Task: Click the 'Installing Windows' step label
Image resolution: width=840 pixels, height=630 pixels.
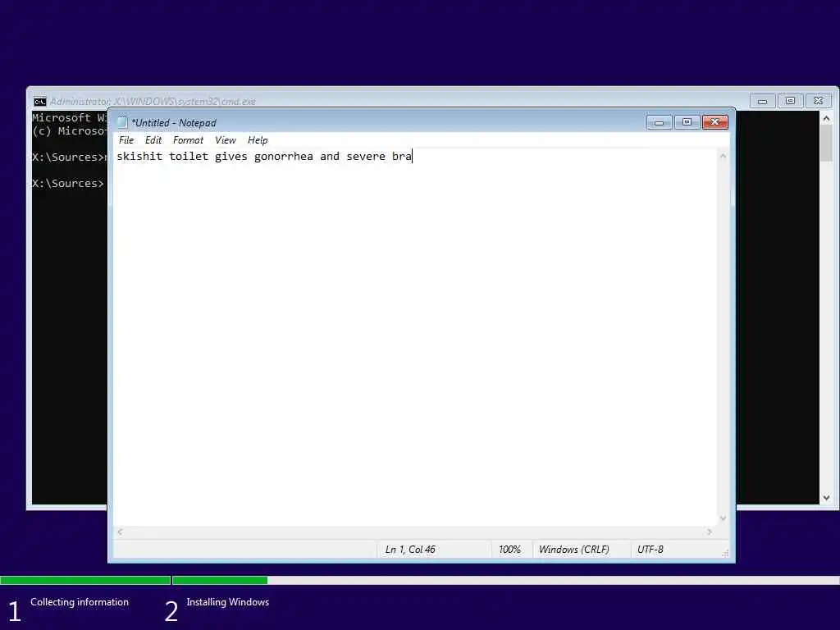Action: [228, 602]
